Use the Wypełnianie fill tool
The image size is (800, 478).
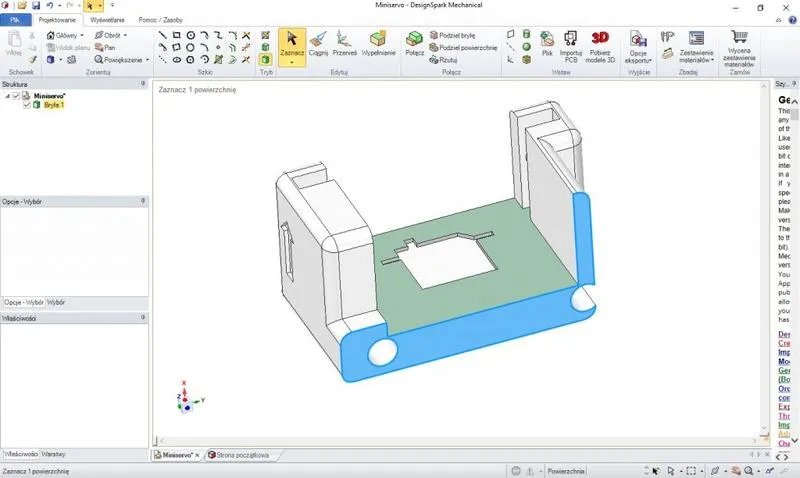point(378,43)
